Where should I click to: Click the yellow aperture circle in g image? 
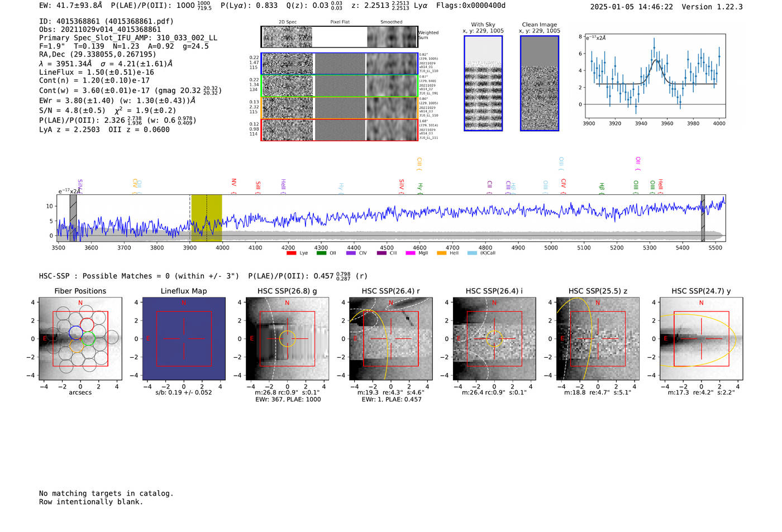[287, 338]
